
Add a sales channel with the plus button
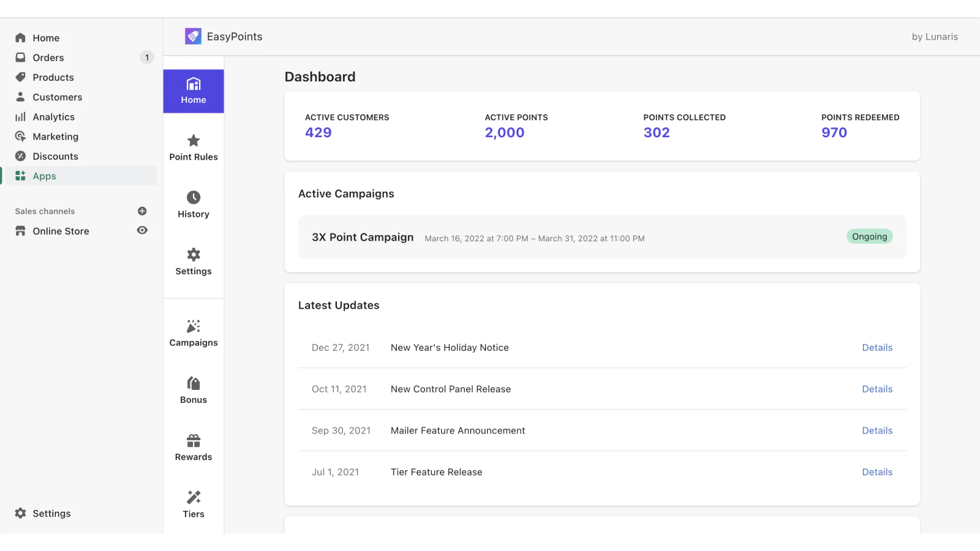[x=142, y=211]
